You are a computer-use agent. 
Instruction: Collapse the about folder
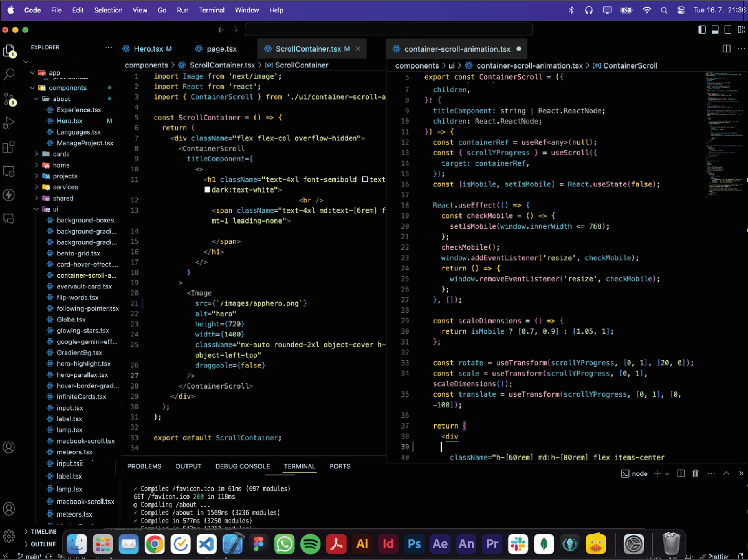(x=61, y=99)
